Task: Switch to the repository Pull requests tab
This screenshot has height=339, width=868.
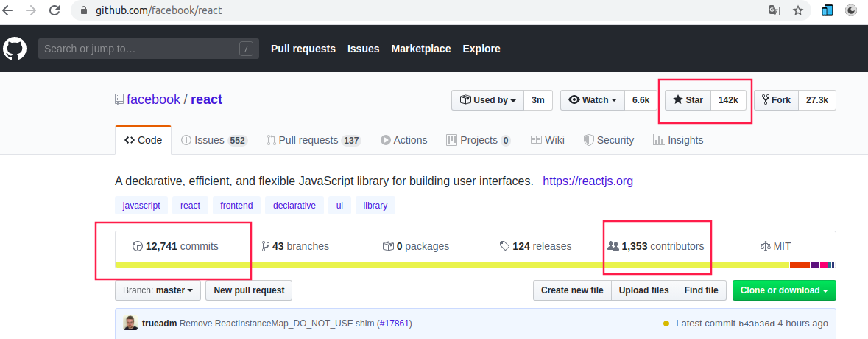Action: point(314,140)
